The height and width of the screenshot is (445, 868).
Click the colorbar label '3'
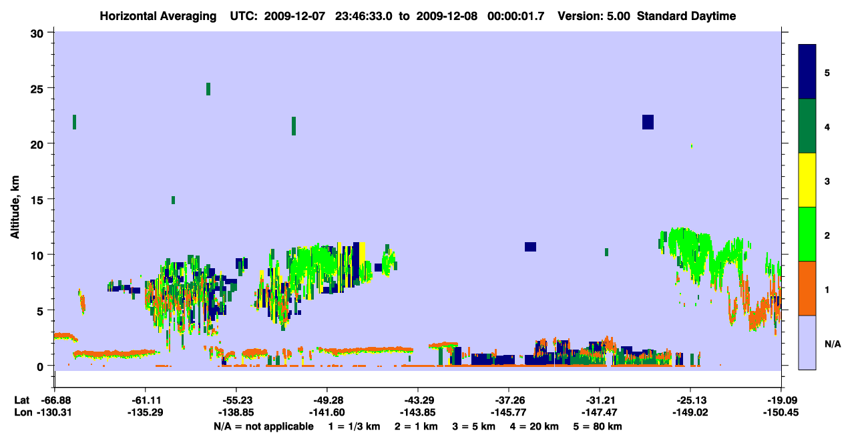point(827,181)
